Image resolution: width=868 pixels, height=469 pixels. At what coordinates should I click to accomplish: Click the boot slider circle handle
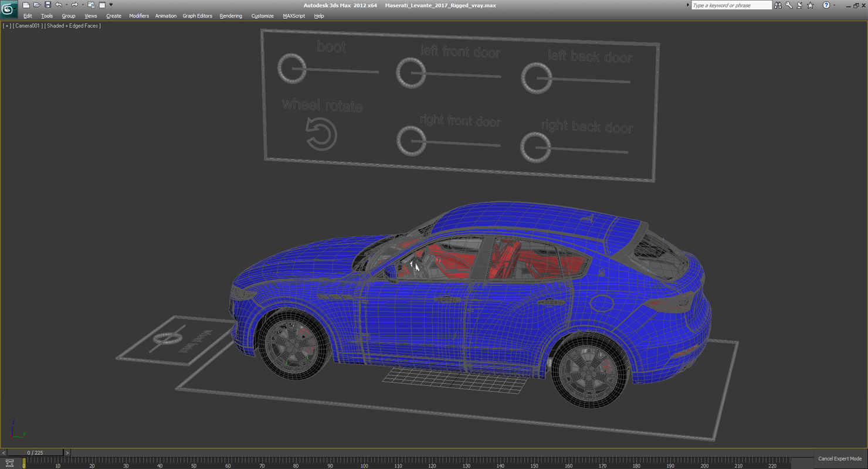(x=291, y=69)
